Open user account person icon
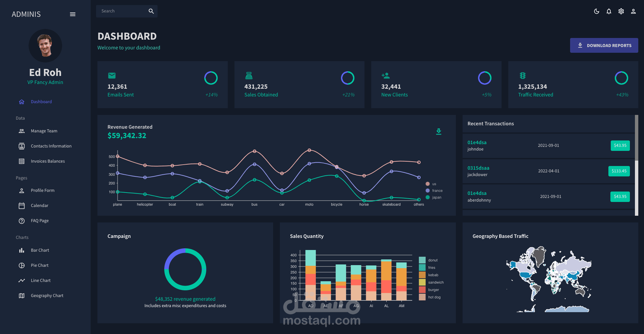 click(x=633, y=11)
